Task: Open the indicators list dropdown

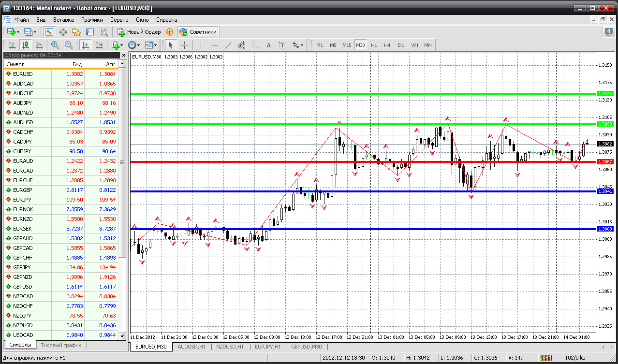Action: click(x=117, y=45)
